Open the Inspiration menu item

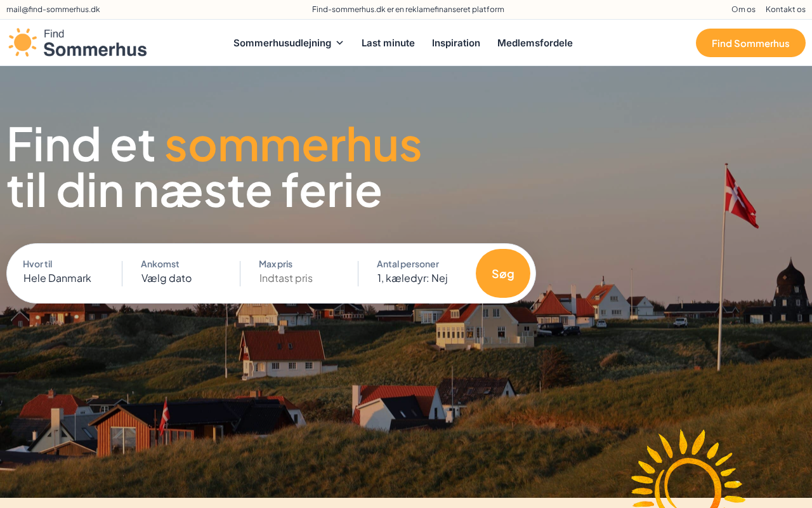click(456, 43)
